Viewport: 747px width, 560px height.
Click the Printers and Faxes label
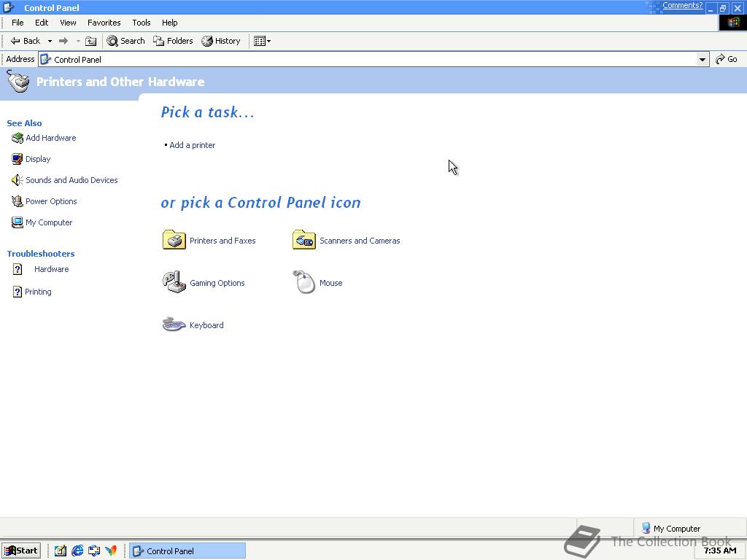tap(222, 241)
